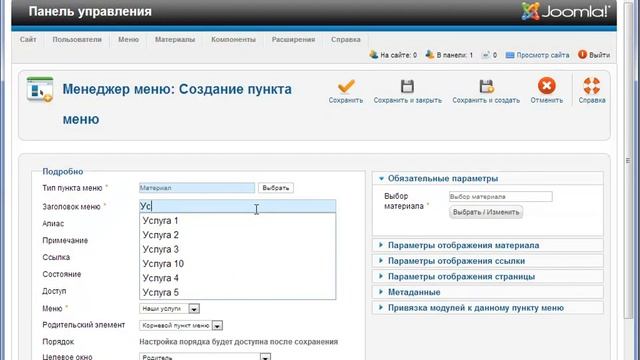Expand Привязка модулей к данному пункту меню
This screenshot has width=640, height=360.
click(x=488, y=308)
